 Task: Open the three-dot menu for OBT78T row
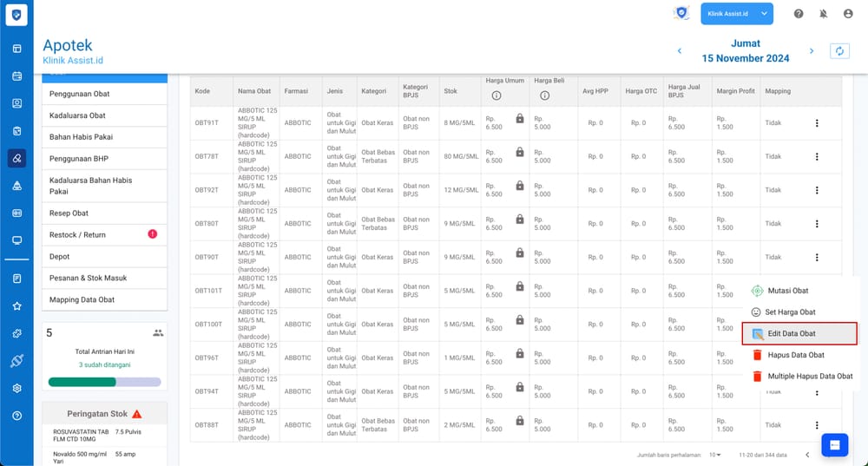coord(816,156)
